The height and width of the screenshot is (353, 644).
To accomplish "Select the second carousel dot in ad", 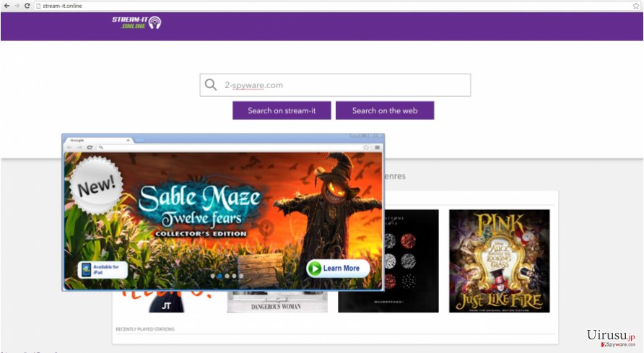I will click(219, 276).
